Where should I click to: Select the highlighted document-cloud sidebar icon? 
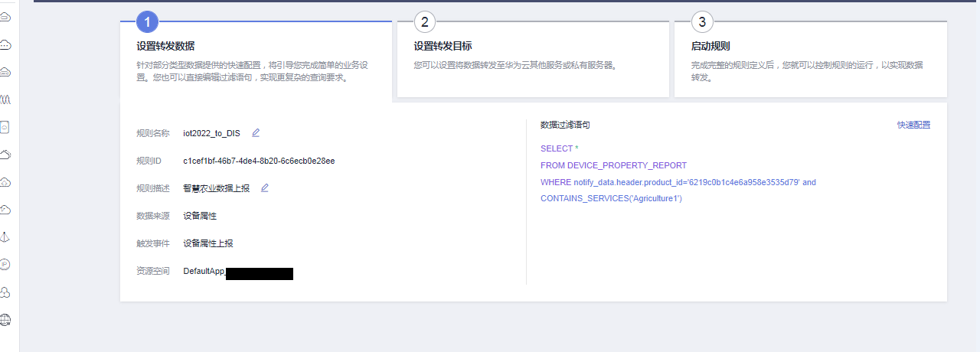coord(5,127)
